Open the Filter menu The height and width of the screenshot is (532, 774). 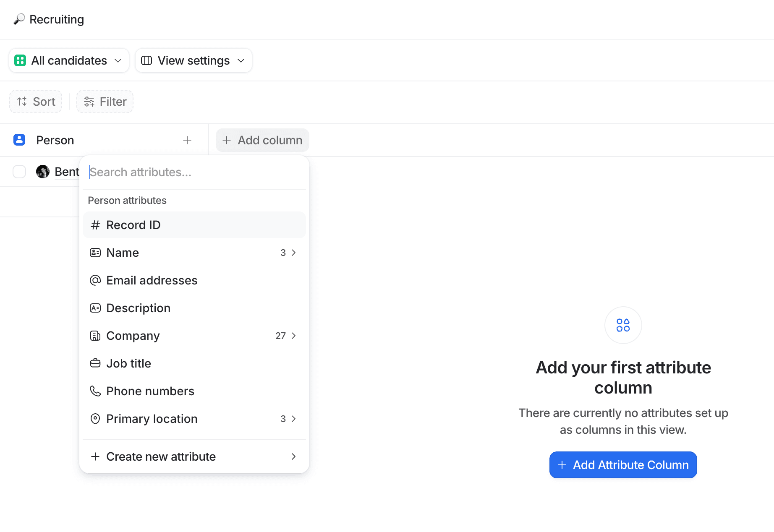pos(105,101)
